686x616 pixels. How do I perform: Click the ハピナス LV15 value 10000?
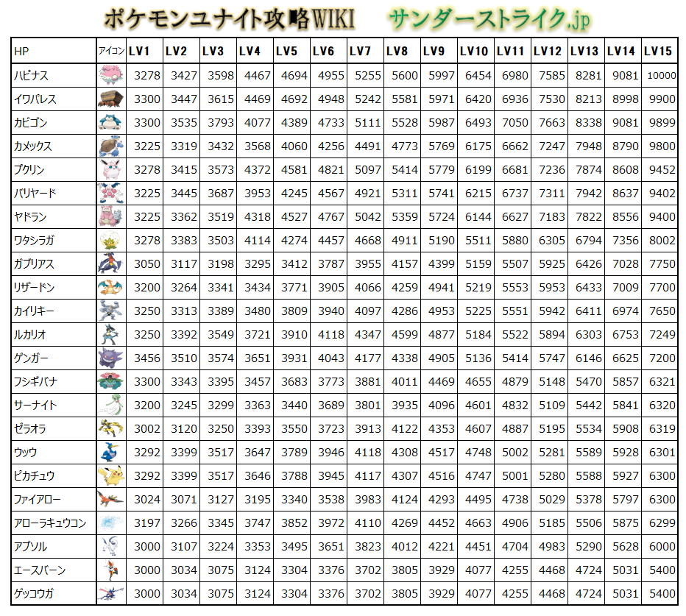point(660,76)
